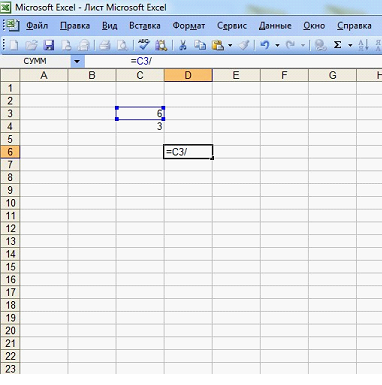Viewport: 382px width, 385px height.
Task: Click the fill handle of cell D6
Action: [212, 158]
